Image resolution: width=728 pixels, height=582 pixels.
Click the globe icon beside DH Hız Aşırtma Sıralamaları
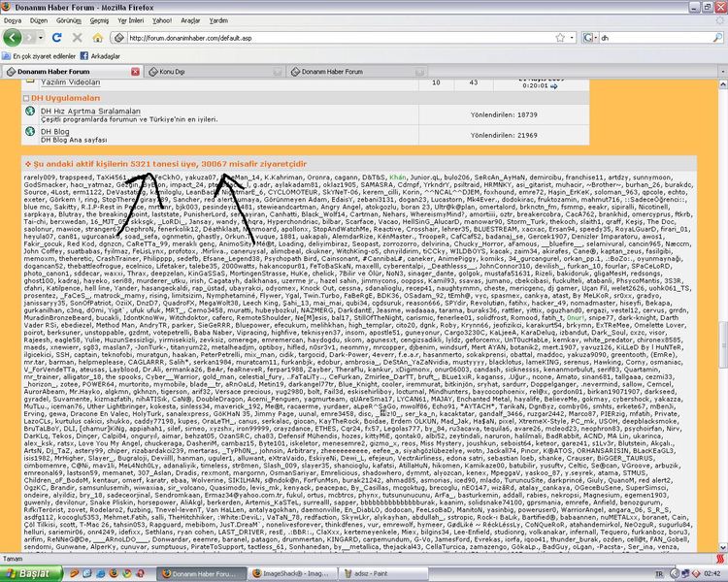pyautogui.click(x=30, y=111)
